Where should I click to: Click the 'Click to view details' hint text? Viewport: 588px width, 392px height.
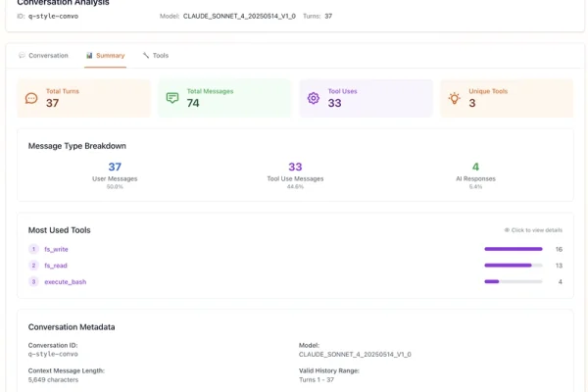pyautogui.click(x=535, y=230)
